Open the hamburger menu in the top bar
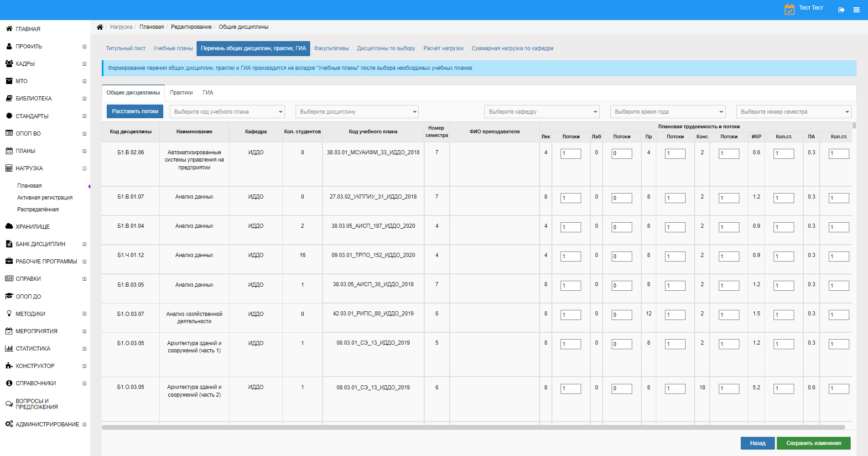 pos(857,10)
